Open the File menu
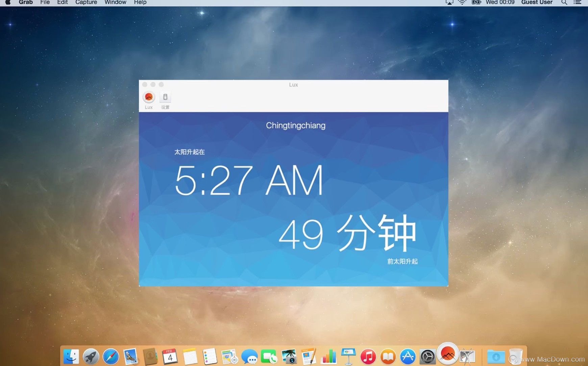Viewport: 588px width, 366px height. coord(45,2)
